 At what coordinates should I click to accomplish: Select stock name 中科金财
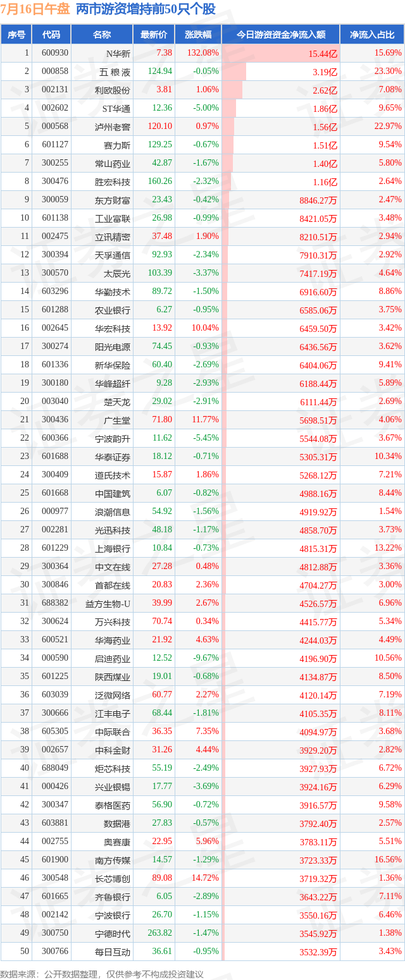tap(113, 750)
